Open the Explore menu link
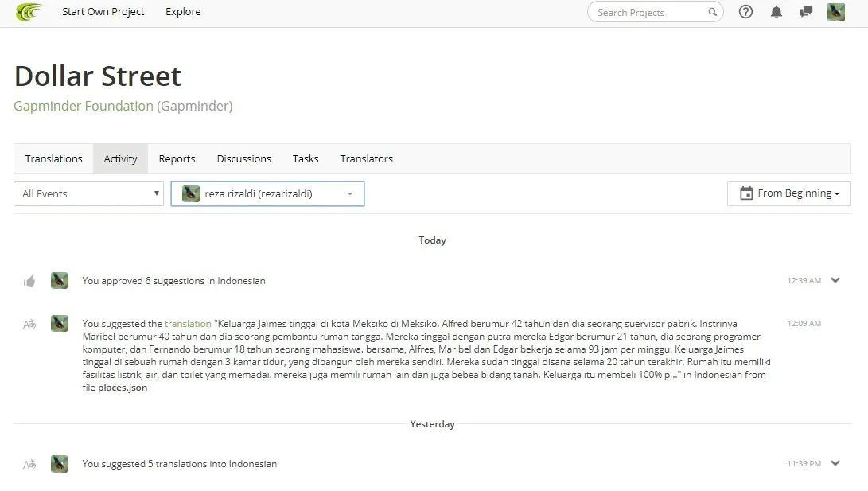The image size is (868, 491). 183,12
